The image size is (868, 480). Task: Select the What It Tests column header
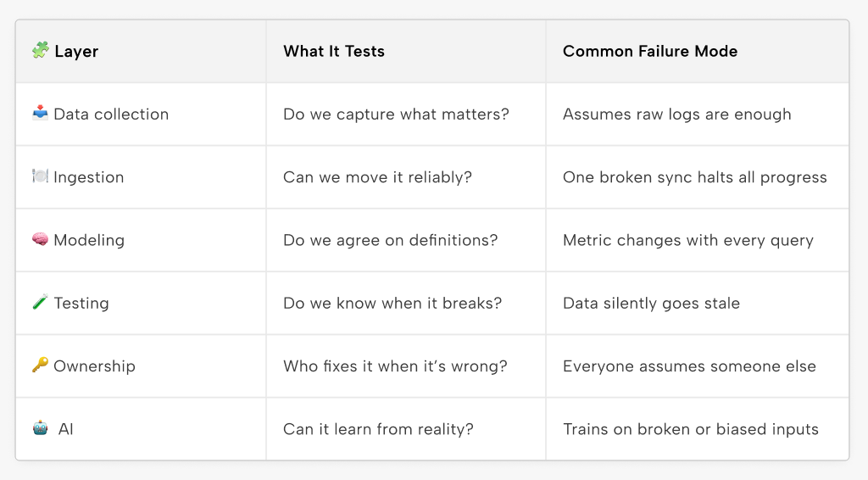334,52
